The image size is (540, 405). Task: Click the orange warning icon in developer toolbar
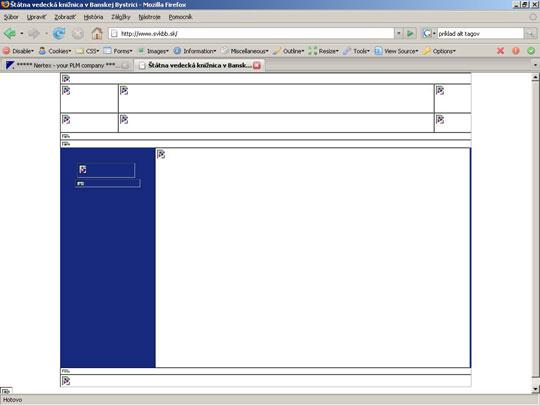tap(516, 51)
